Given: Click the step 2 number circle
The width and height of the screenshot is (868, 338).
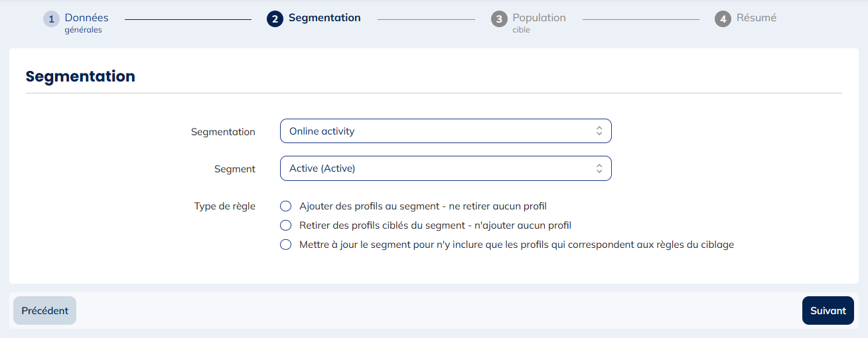Looking at the screenshot, I should tap(275, 19).
